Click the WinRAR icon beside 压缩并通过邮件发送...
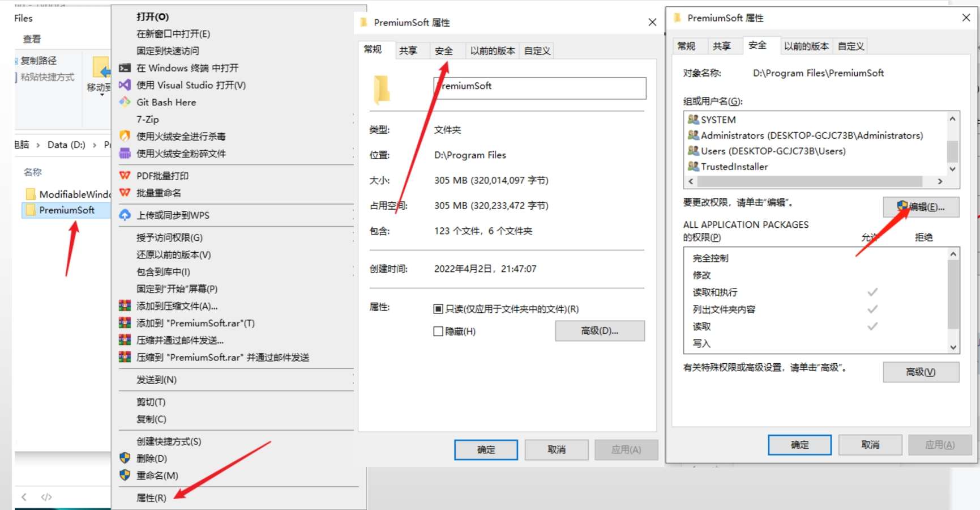The image size is (980, 510). click(x=125, y=340)
